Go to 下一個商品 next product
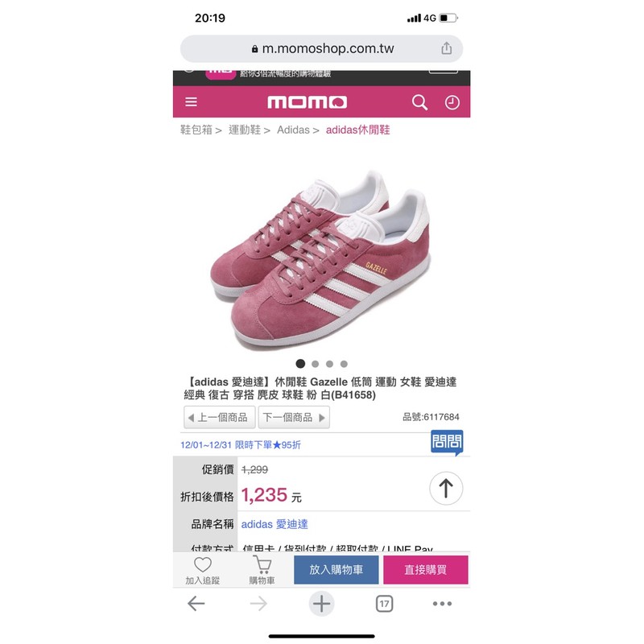 click(294, 417)
